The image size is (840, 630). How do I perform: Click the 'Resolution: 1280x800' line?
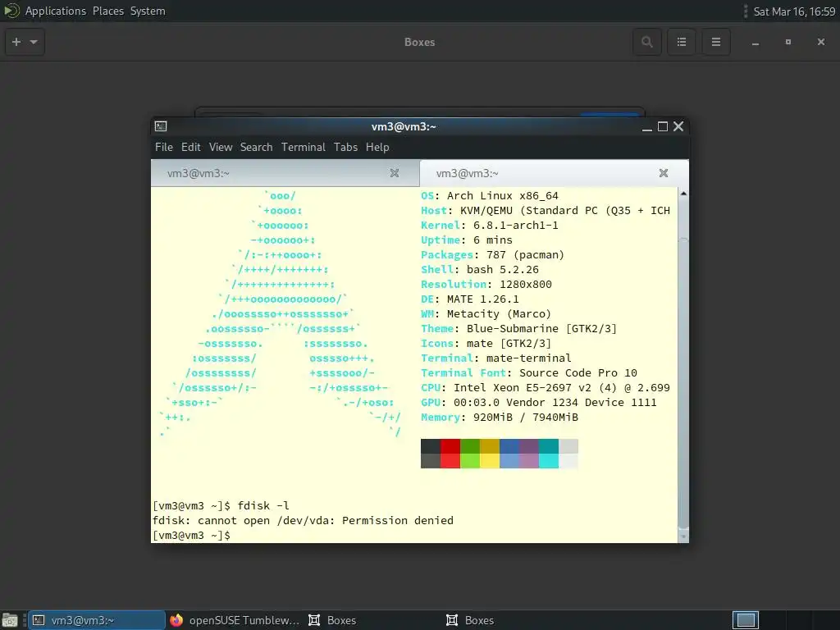pyautogui.click(x=486, y=285)
